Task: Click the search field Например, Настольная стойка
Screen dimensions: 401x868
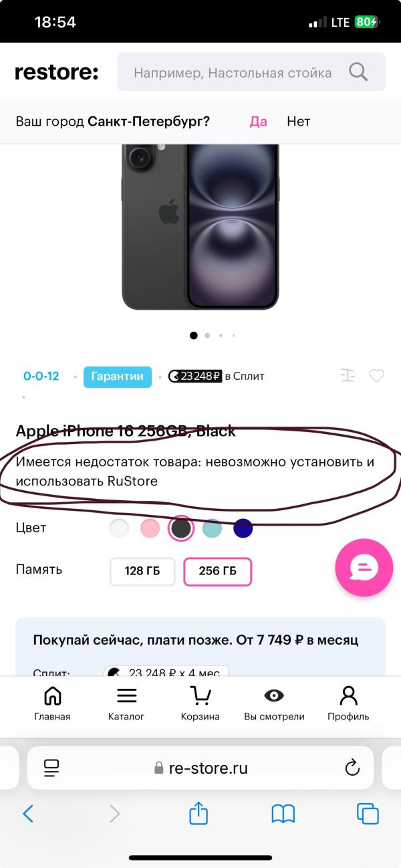Action: (x=233, y=72)
